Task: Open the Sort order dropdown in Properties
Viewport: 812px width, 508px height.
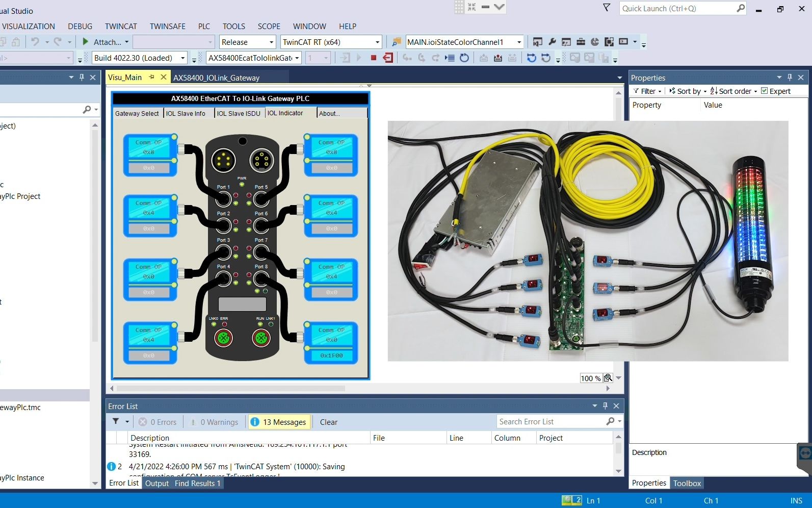Action: (x=734, y=91)
